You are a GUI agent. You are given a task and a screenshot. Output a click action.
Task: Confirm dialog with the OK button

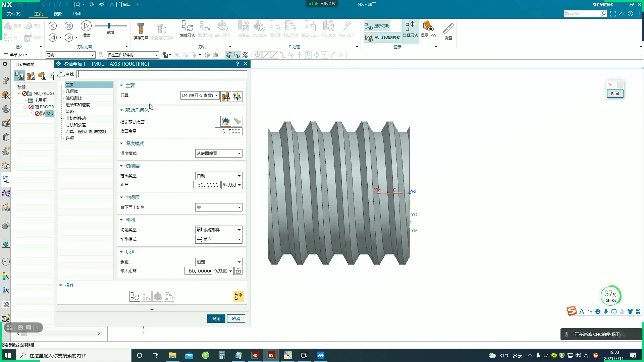click(x=216, y=319)
